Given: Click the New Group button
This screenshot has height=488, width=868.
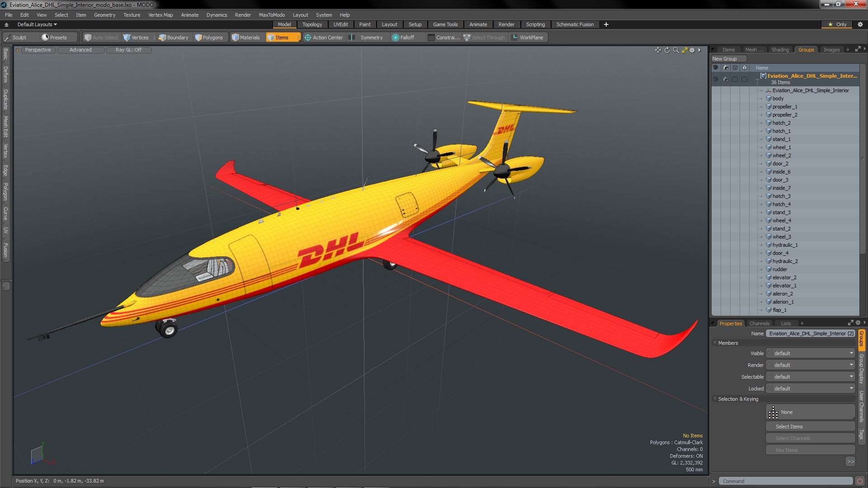Looking at the screenshot, I should click(x=729, y=59).
